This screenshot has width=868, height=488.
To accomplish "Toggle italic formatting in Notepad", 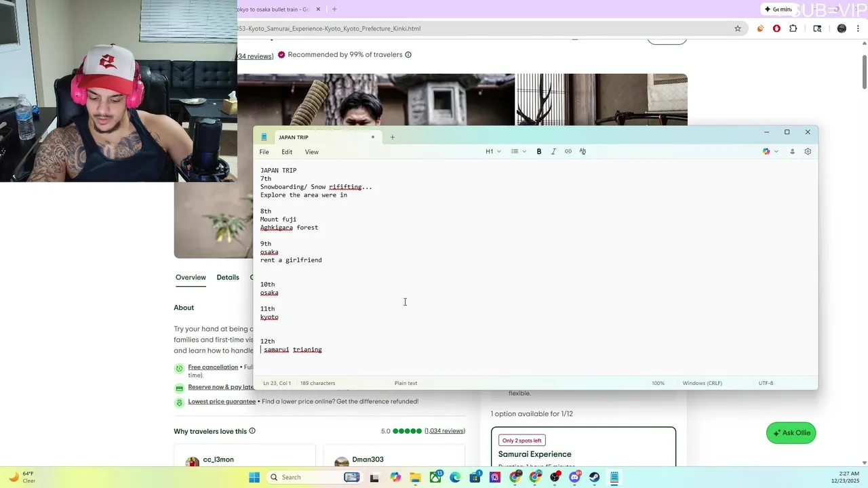I will (553, 152).
